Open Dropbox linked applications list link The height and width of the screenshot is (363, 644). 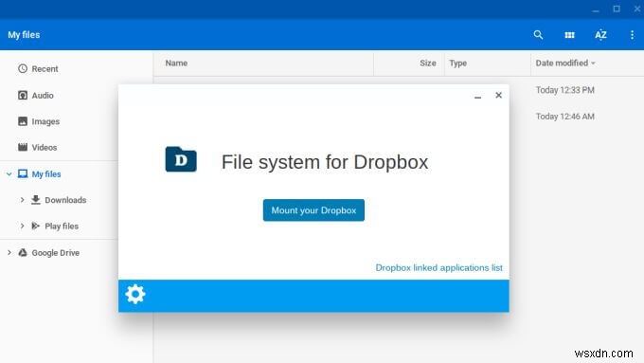(x=438, y=267)
